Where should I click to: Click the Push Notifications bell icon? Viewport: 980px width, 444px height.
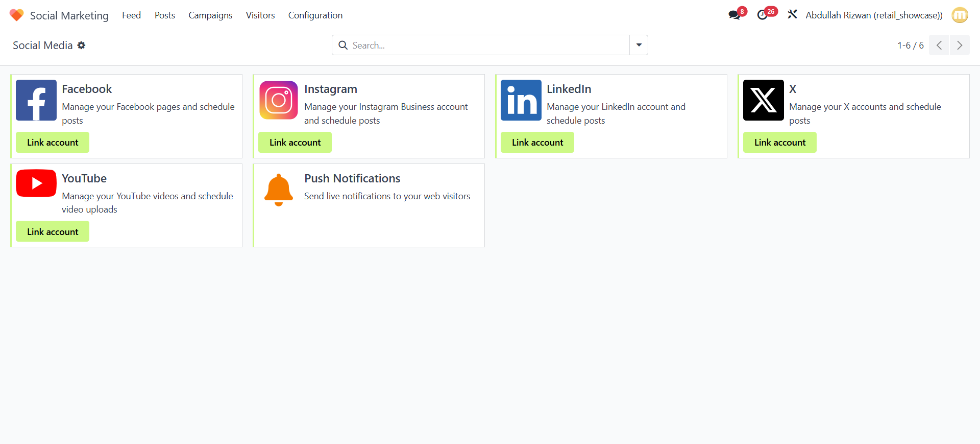point(279,190)
